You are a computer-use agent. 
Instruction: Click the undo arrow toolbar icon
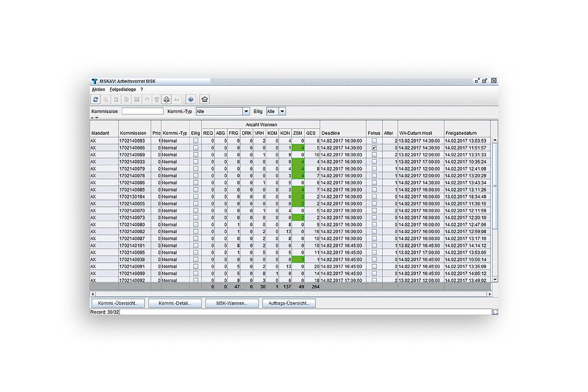pos(147,99)
